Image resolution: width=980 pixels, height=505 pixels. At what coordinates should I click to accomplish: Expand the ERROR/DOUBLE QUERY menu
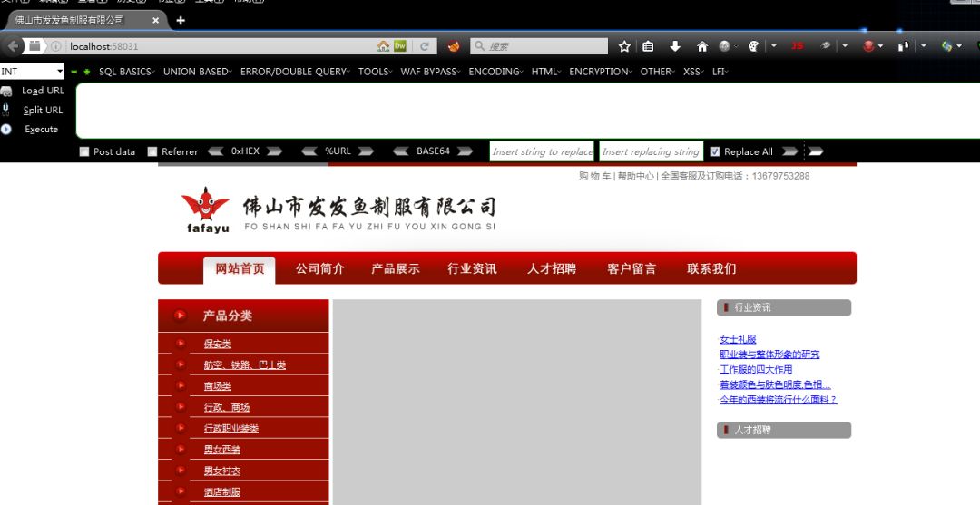pos(295,72)
